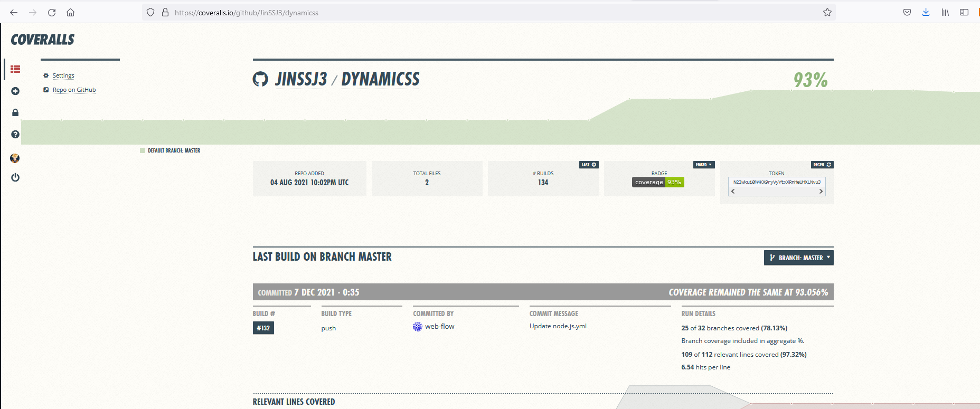Open the repos list sidebar icon

click(x=15, y=69)
